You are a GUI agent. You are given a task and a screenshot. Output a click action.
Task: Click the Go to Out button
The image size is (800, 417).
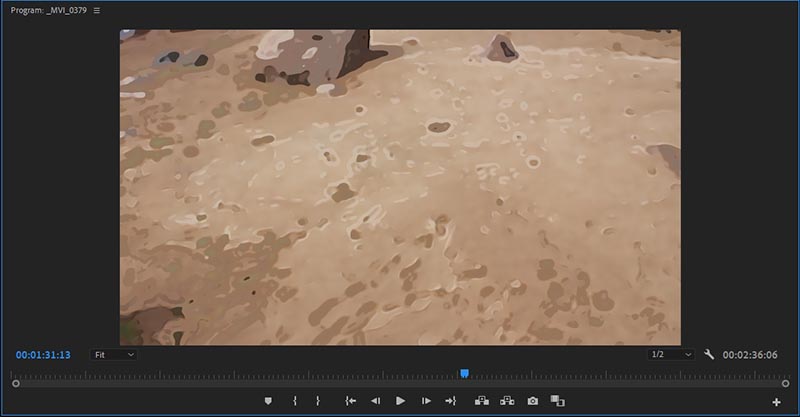tap(451, 401)
